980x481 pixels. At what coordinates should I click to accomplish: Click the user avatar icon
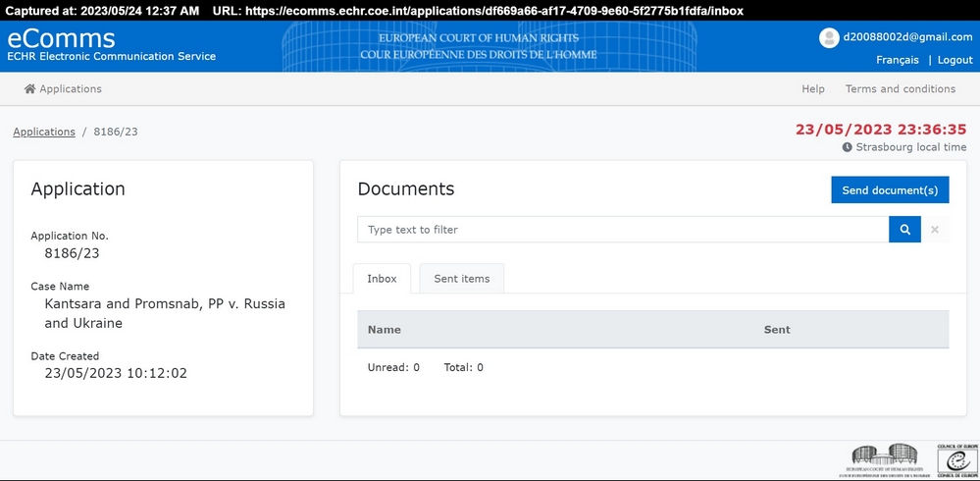point(829,37)
